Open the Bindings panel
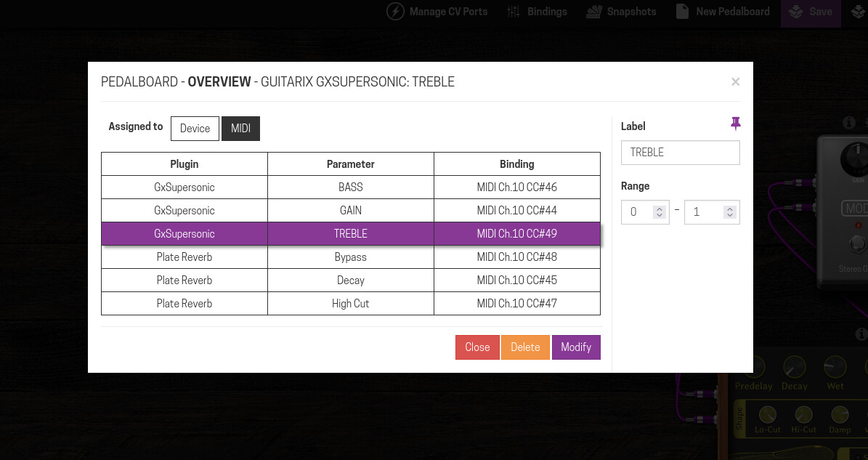Image resolution: width=868 pixels, height=460 pixels. point(537,12)
